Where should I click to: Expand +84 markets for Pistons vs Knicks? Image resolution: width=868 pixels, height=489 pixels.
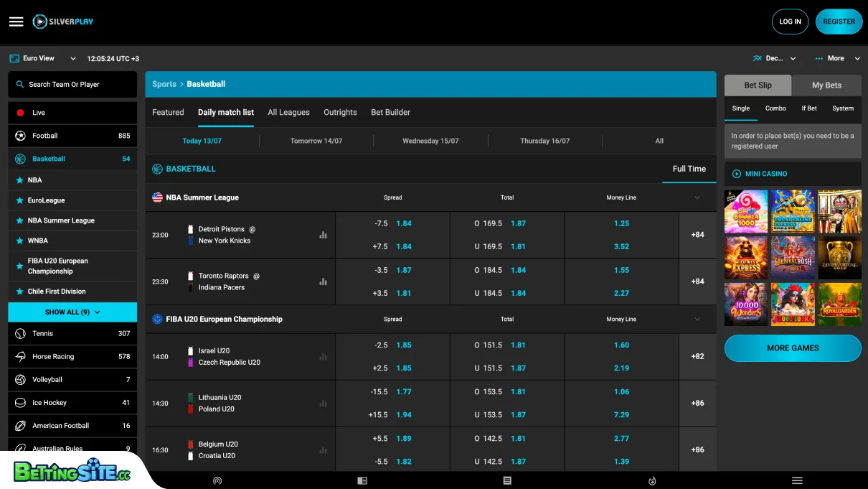click(697, 235)
